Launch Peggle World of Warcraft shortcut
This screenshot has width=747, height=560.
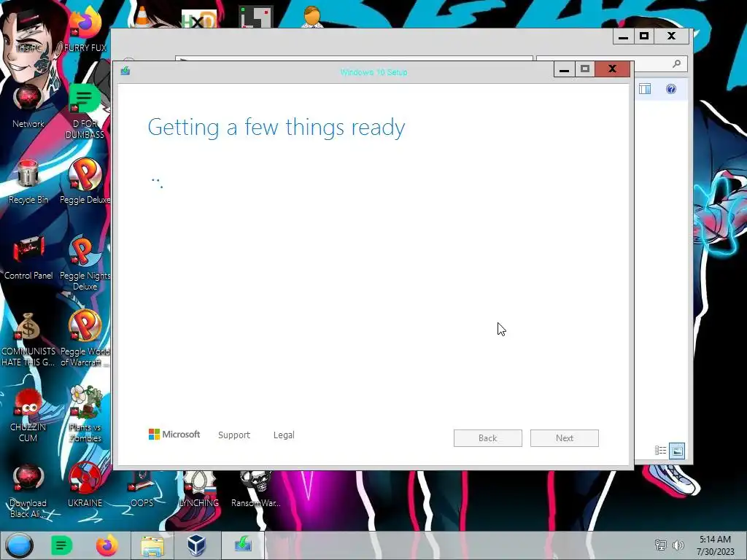click(x=85, y=338)
